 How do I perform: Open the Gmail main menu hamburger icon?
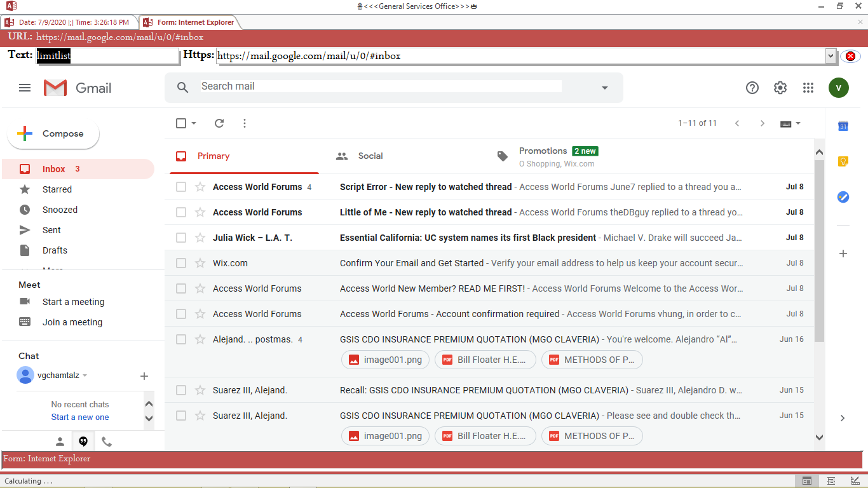pyautogui.click(x=25, y=88)
